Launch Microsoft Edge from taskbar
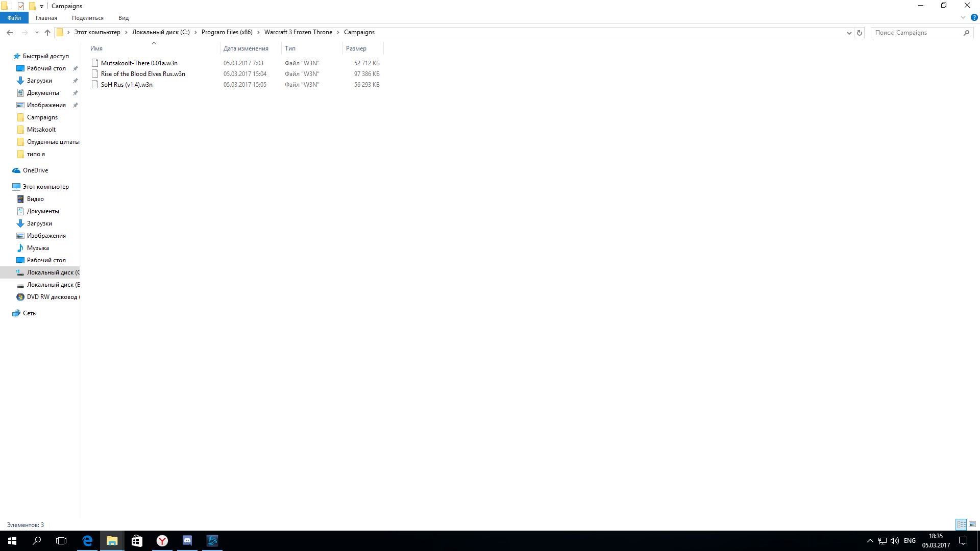Image resolution: width=980 pixels, height=551 pixels. tap(87, 541)
